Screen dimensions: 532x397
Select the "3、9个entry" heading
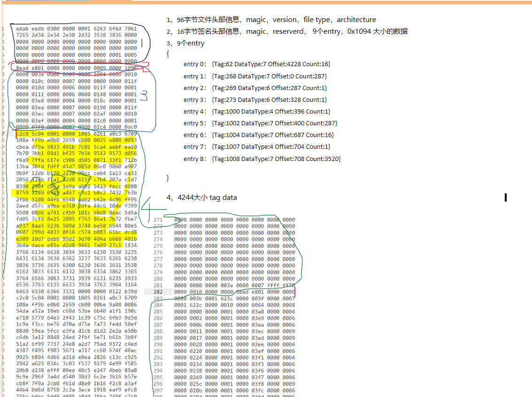[x=185, y=43]
